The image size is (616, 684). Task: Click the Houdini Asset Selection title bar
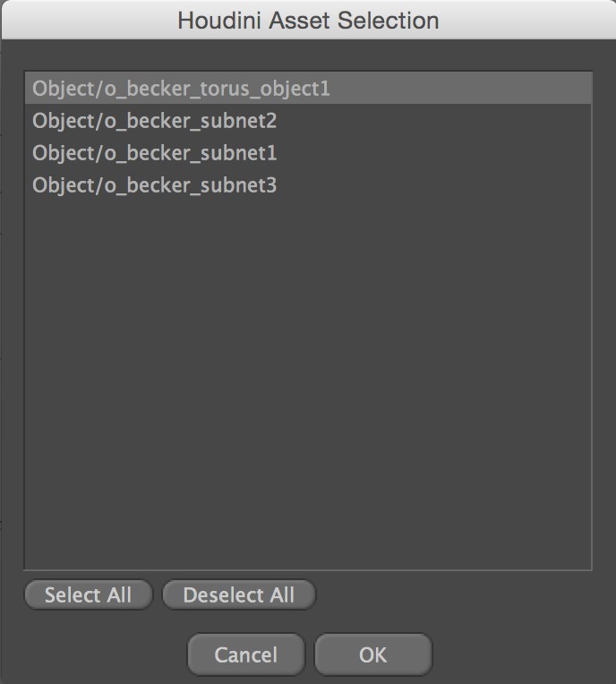(308, 20)
